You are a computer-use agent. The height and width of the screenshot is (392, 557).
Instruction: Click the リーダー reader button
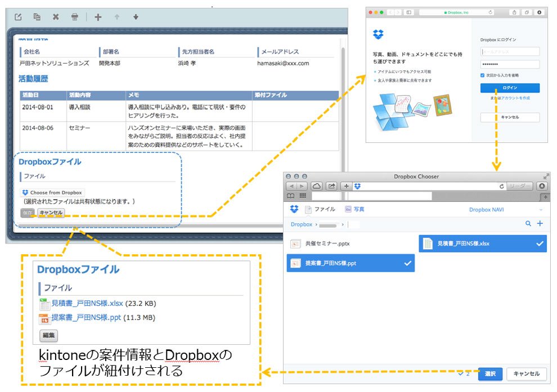point(519,186)
